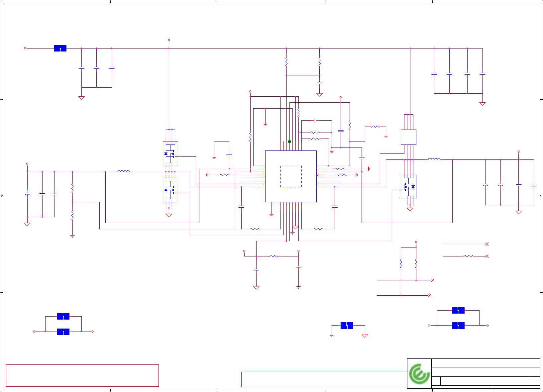Click the green circular logo in title block

(419, 374)
